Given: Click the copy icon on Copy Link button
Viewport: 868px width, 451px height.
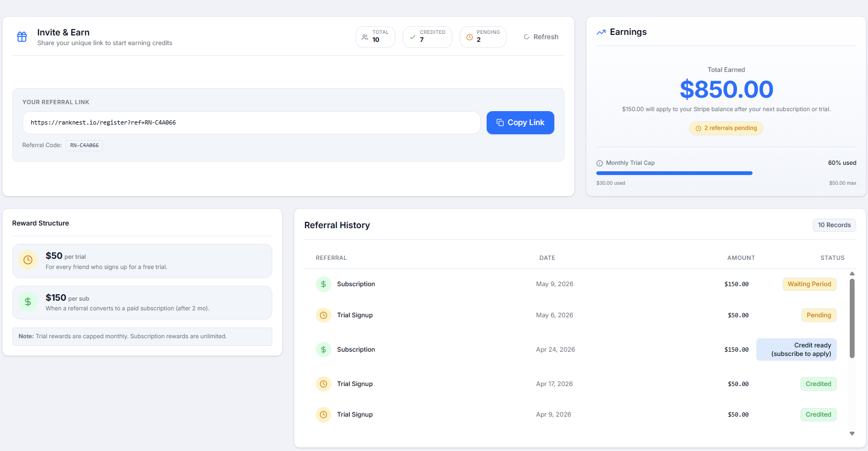Looking at the screenshot, I should click(500, 122).
